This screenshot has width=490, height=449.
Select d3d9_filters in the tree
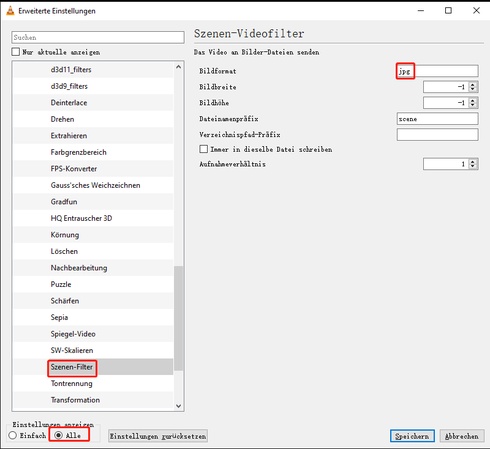(93, 86)
